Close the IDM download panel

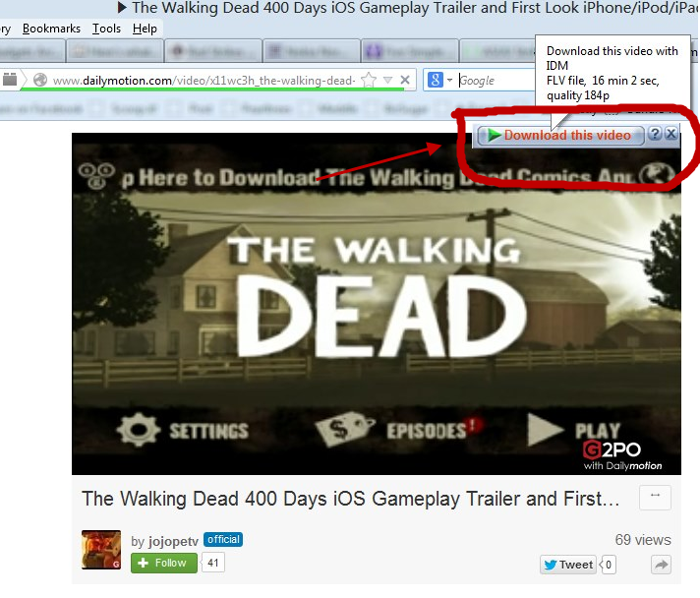tap(671, 133)
